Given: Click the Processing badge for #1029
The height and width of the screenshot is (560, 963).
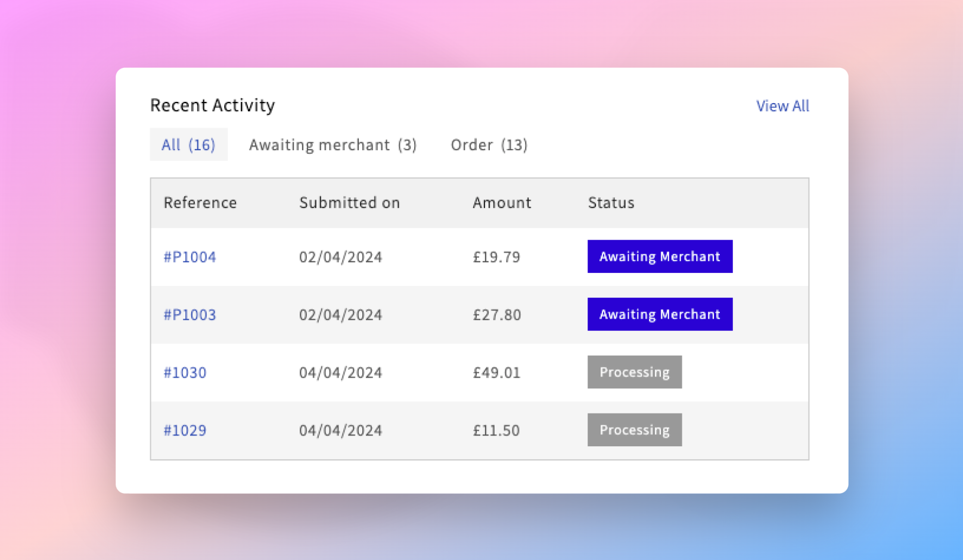Looking at the screenshot, I should click(x=634, y=430).
